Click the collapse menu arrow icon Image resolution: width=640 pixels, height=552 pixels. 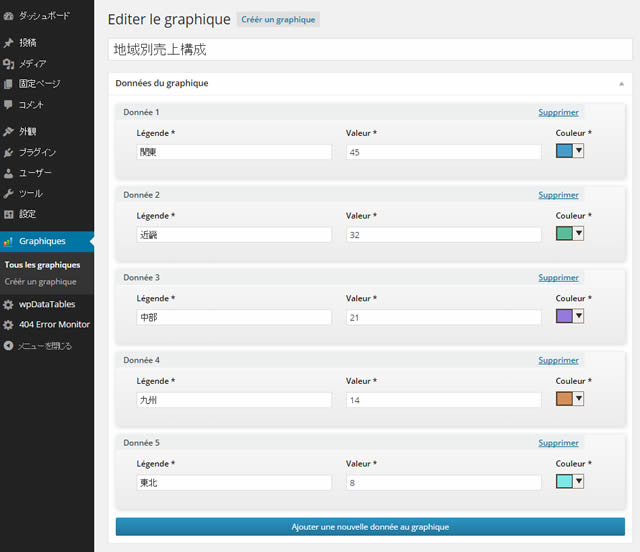click(x=8, y=346)
